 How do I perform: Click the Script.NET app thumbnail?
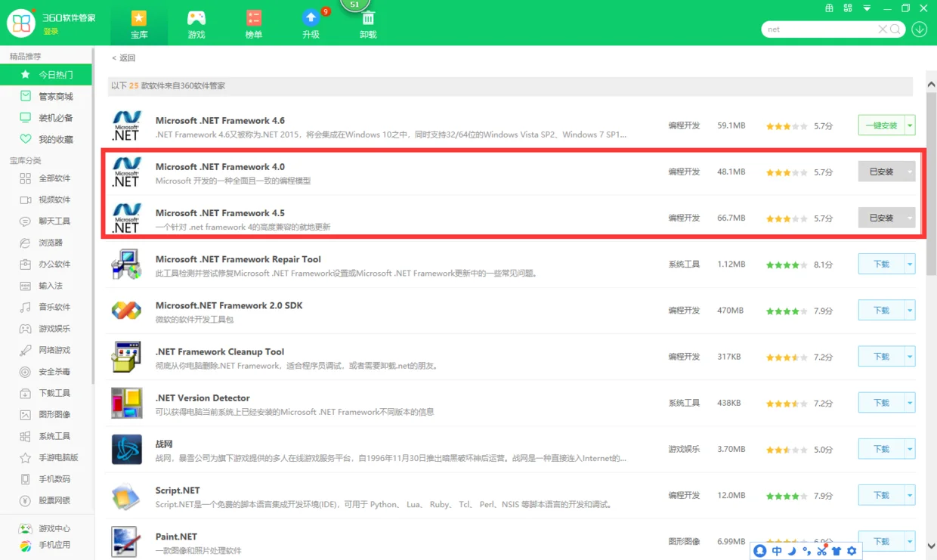(x=126, y=496)
